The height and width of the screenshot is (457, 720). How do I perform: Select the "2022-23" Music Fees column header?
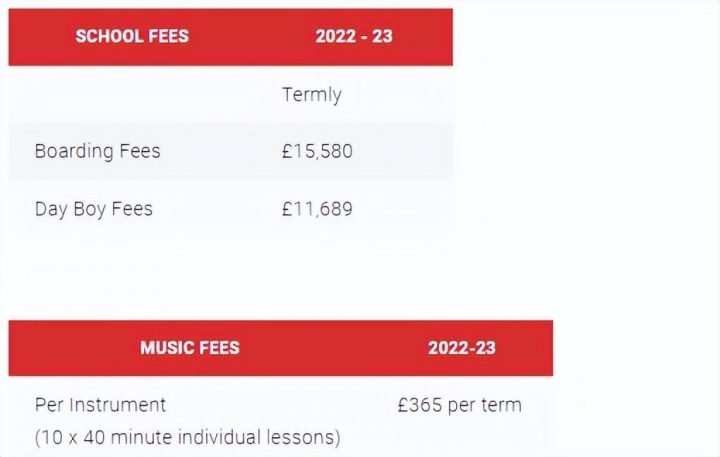coord(462,348)
